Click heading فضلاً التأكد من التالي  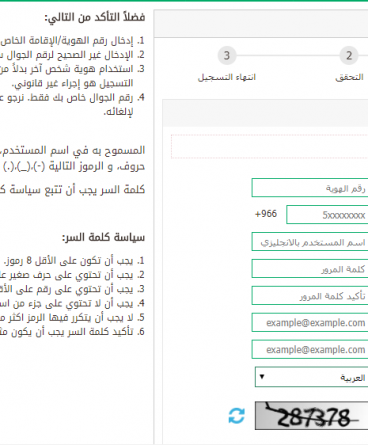click(x=95, y=17)
